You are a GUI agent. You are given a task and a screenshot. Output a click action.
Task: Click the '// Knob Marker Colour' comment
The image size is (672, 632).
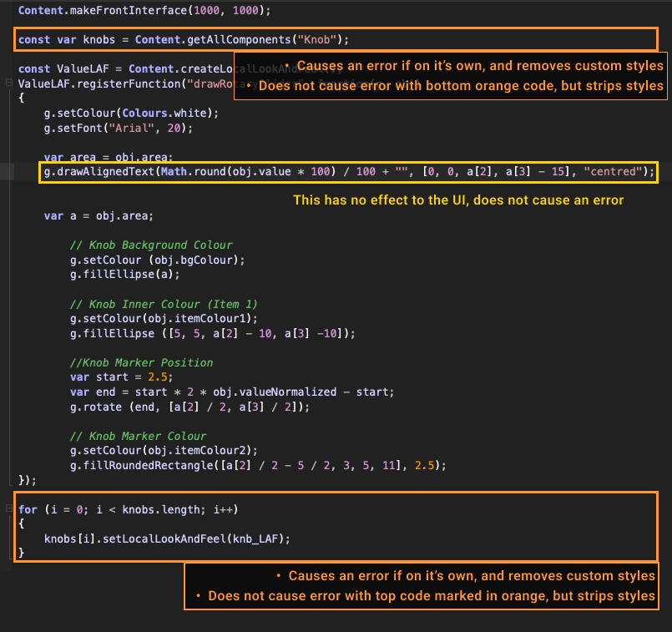coord(138,436)
